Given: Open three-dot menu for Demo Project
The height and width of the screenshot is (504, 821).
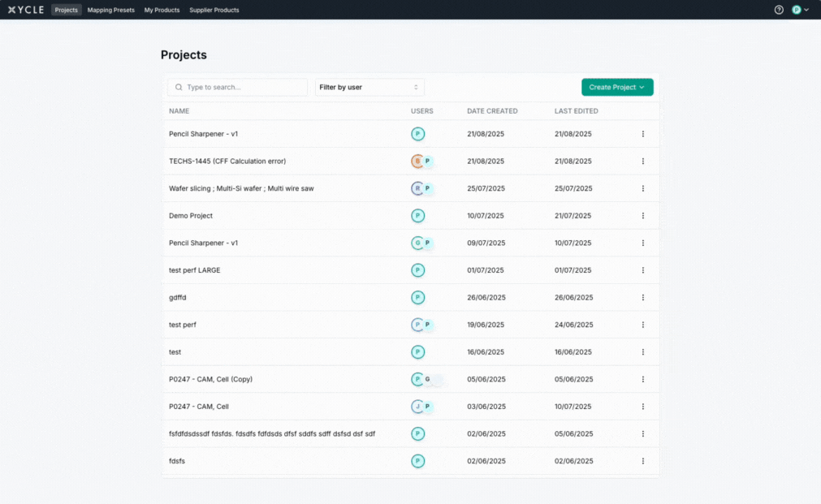Looking at the screenshot, I should point(642,216).
